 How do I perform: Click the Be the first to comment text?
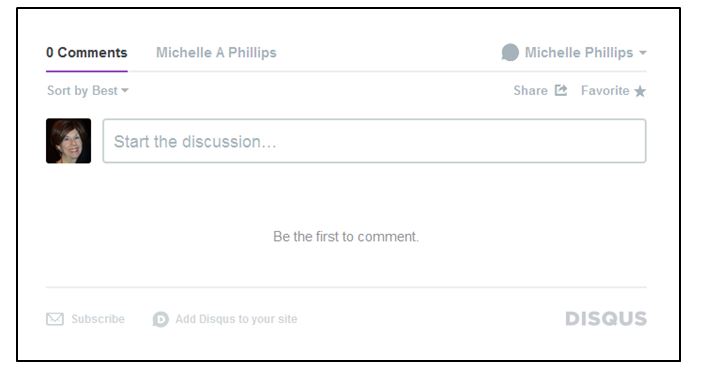[x=346, y=236]
